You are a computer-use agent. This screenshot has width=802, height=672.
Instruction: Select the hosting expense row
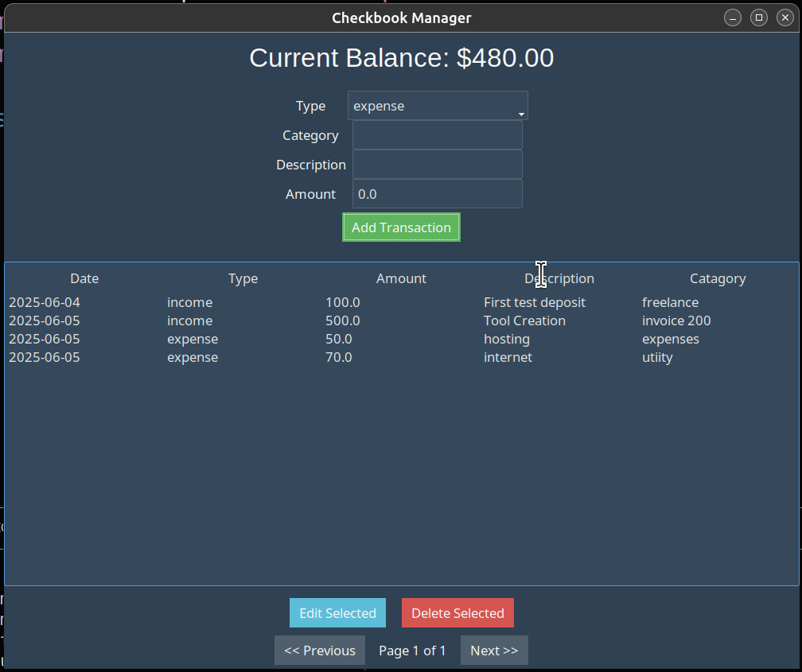tap(402, 339)
